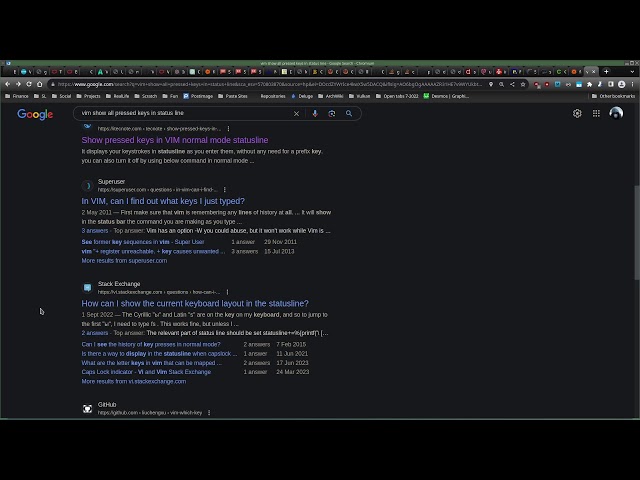Open the tab search chevron in tab strip
This screenshot has height=480, width=640.
tap(632, 71)
